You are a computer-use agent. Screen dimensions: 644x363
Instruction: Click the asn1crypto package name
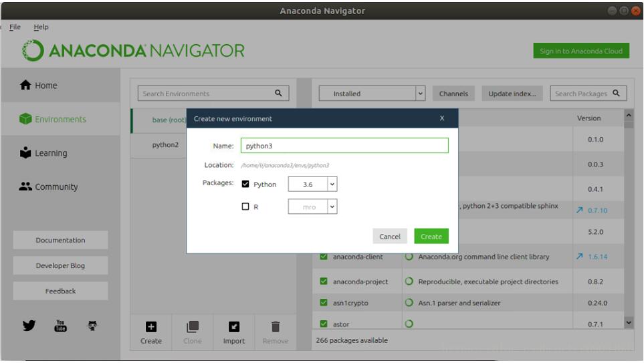[350, 303]
